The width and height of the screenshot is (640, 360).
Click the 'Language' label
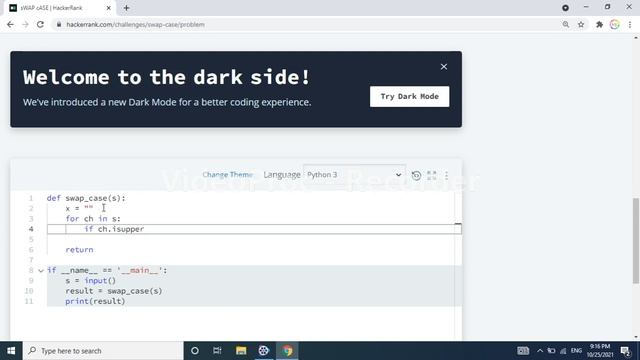pyautogui.click(x=282, y=175)
